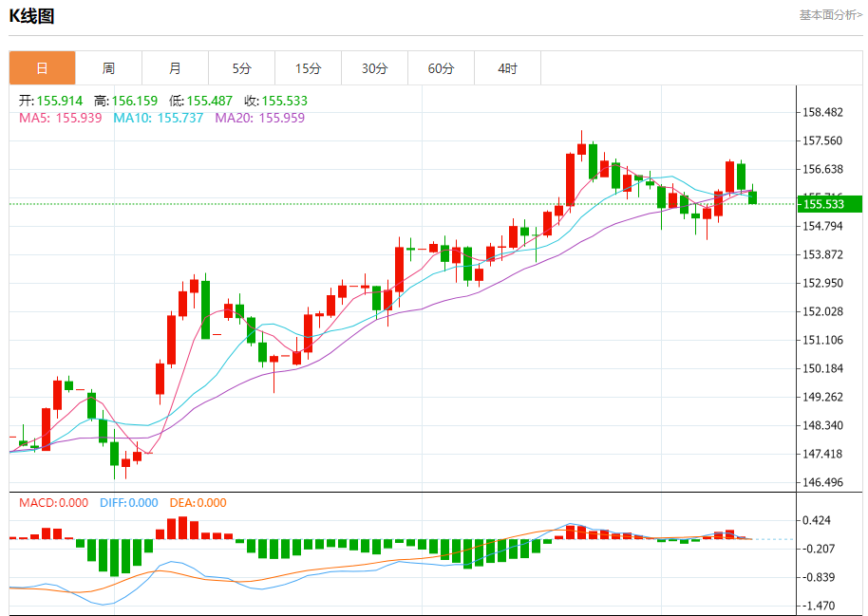Click the MA5: 155.939 indicator label

(60, 118)
